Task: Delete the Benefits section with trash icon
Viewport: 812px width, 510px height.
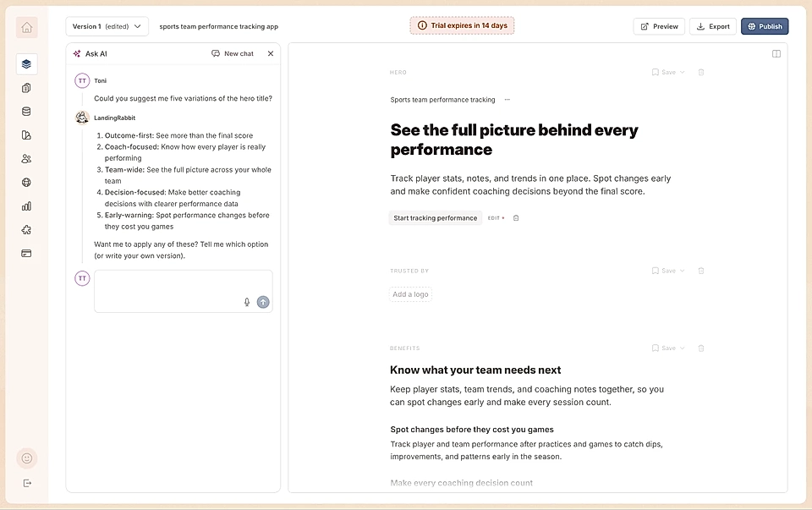Action: (701, 348)
